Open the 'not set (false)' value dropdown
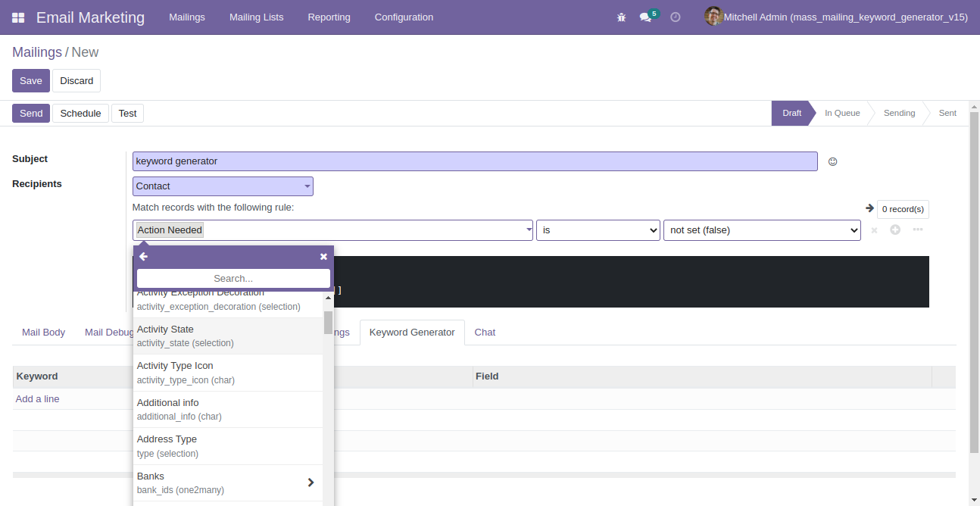The height and width of the screenshot is (506, 980). coord(762,230)
